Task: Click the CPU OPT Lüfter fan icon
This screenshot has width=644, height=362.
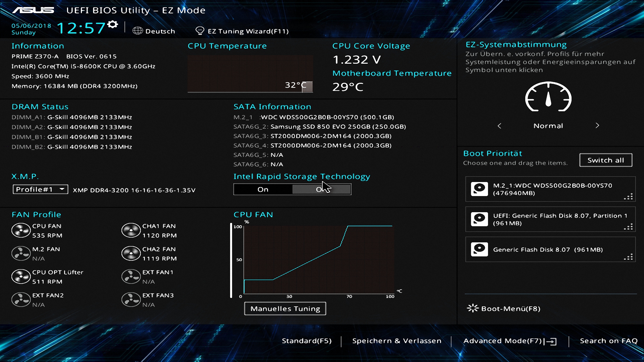Action: click(21, 277)
